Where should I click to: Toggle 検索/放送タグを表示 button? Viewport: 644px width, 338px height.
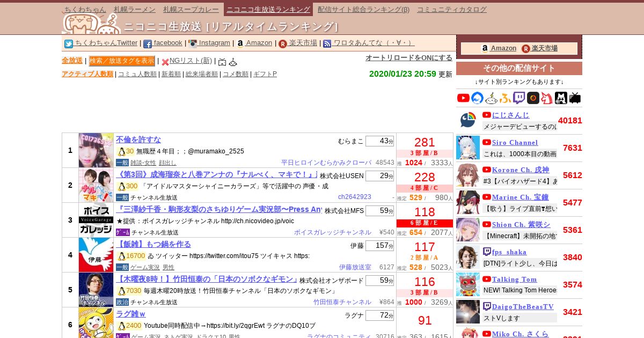(122, 61)
